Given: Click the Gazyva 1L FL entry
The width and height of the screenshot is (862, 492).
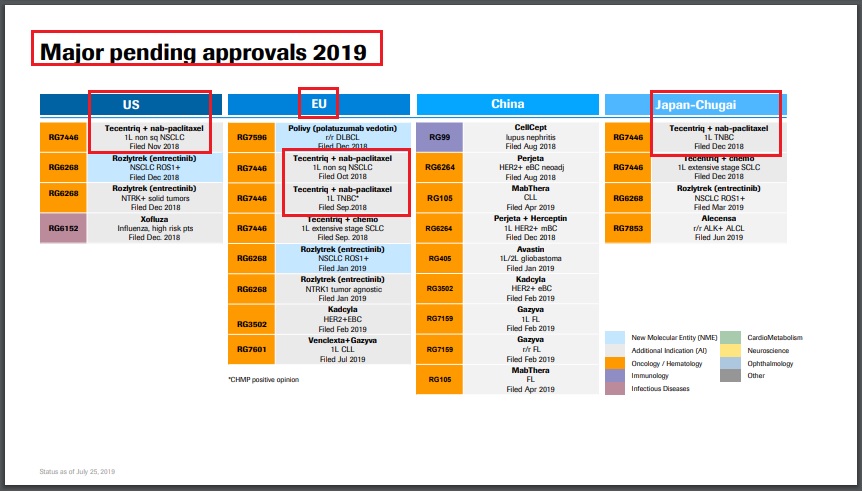Looking at the screenshot, I should (x=531, y=319).
